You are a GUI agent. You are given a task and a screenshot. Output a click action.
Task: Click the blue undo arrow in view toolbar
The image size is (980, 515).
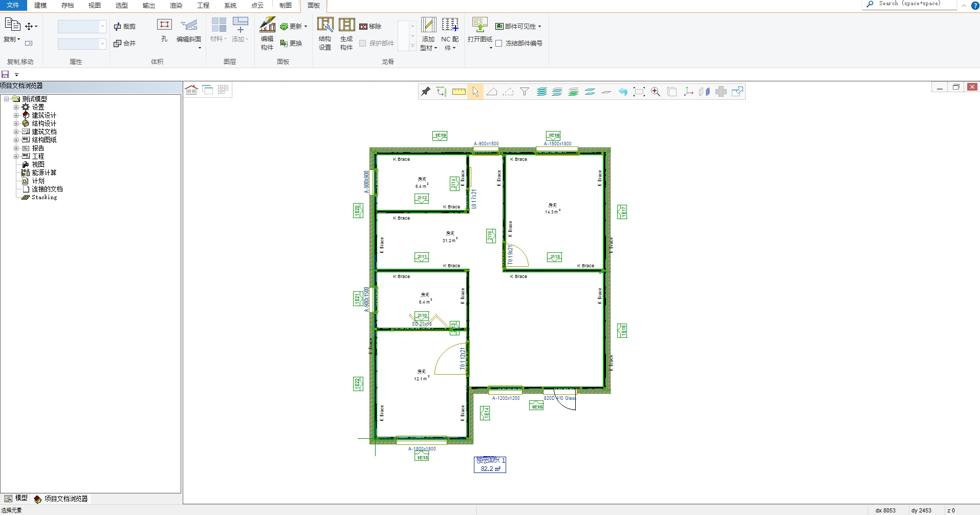pyautogui.click(x=623, y=92)
